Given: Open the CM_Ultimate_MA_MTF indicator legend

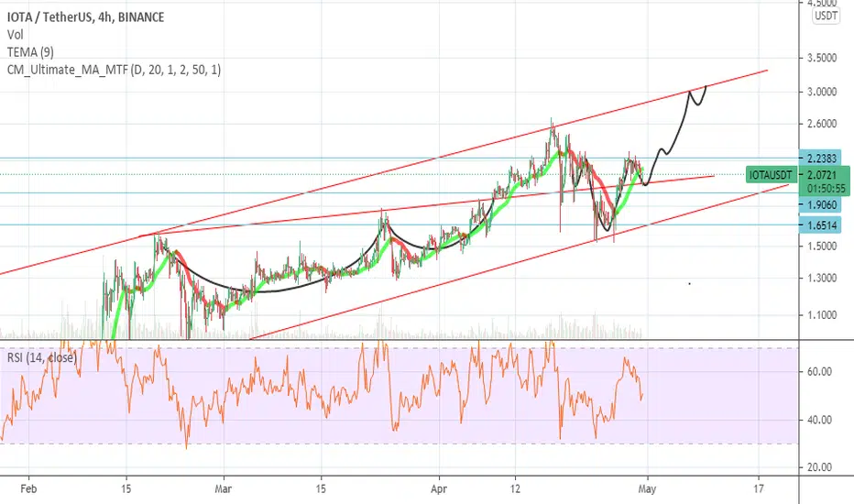Looking at the screenshot, I should (114, 70).
